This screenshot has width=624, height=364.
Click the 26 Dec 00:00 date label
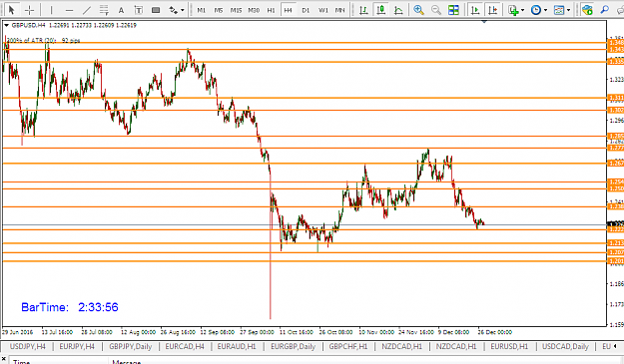pos(494,332)
